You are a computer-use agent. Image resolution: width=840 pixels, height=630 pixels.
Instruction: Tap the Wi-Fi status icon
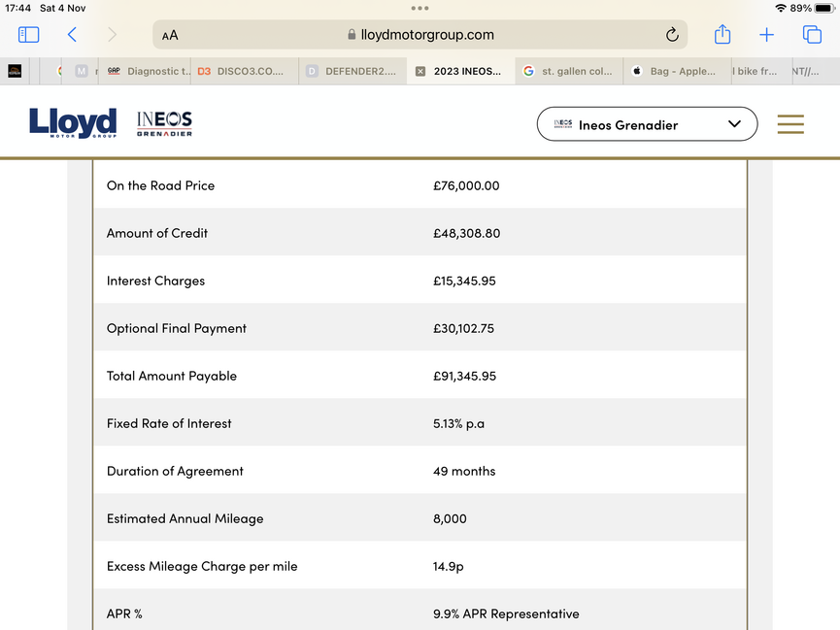pos(781,8)
